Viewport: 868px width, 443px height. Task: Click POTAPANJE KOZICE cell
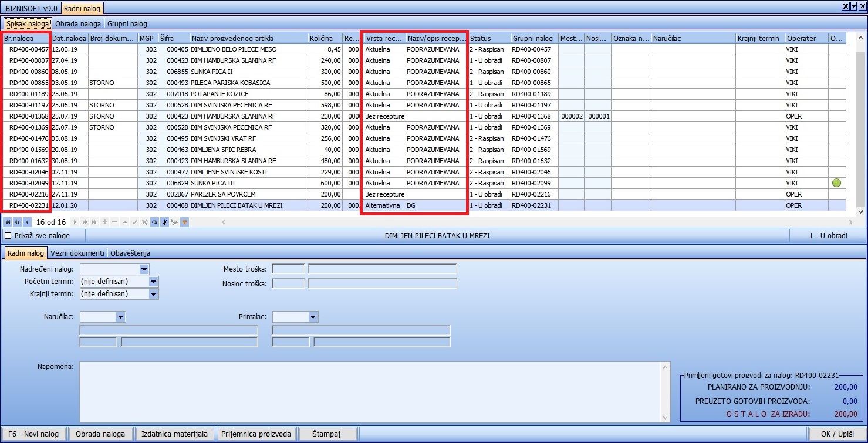[x=248, y=94]
